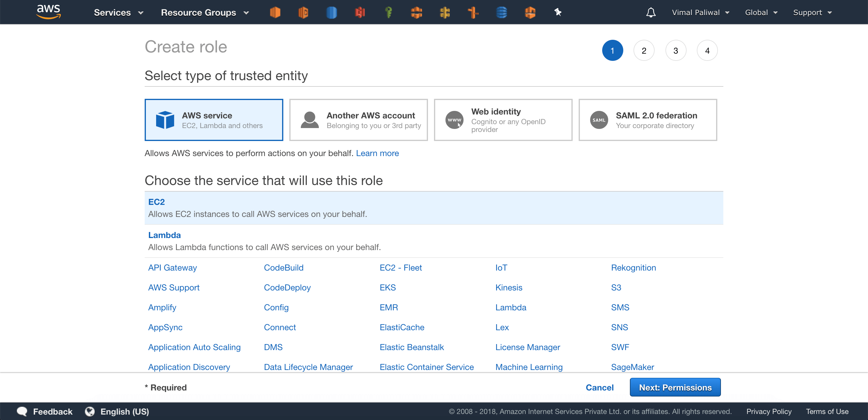The height and width of the screenshot is (420, 868).
Task: Choose the EC2 service row
Action: click(x=434, y=208)
